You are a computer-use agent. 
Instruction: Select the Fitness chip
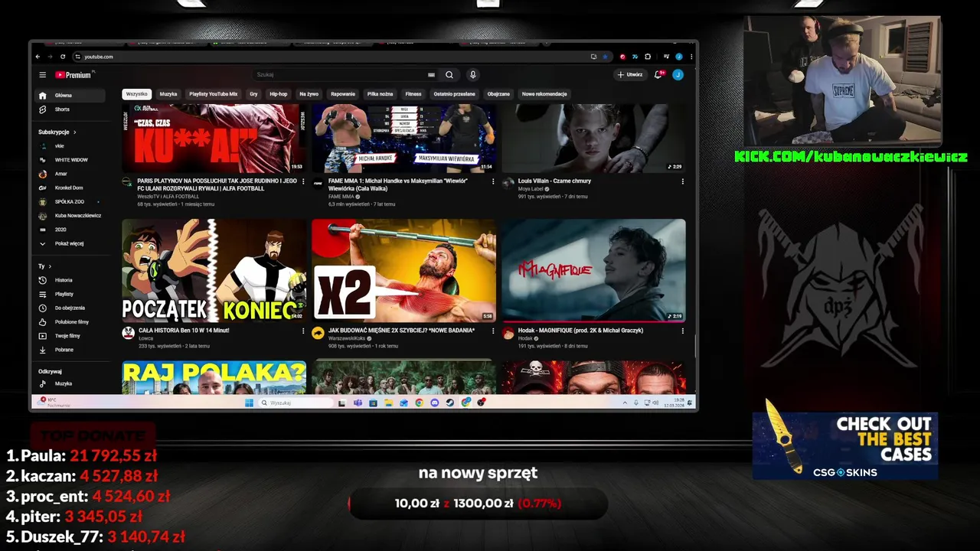coord(413,94)
